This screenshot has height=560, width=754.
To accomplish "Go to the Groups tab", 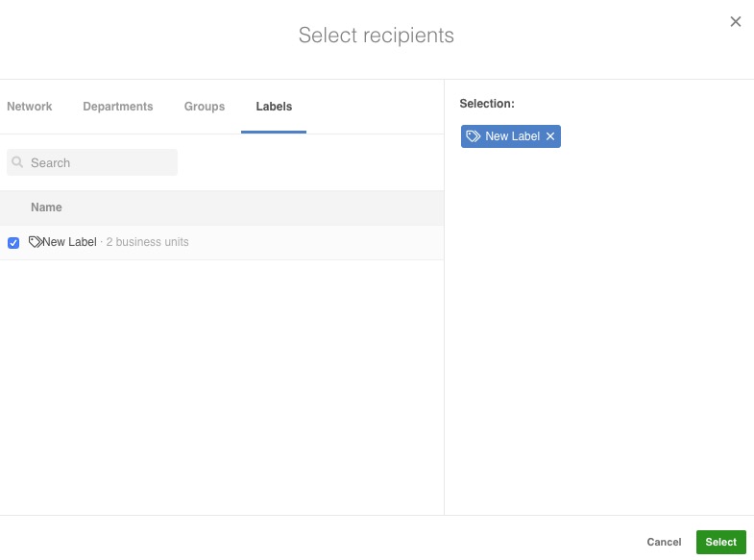I will [x=205, y=107].
